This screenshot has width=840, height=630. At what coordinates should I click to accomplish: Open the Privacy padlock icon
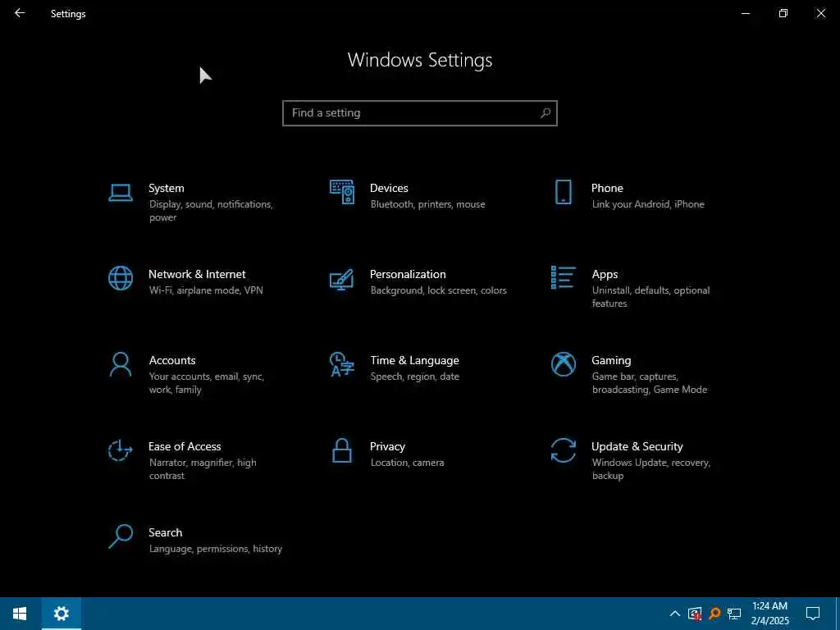tap(342, 450)
